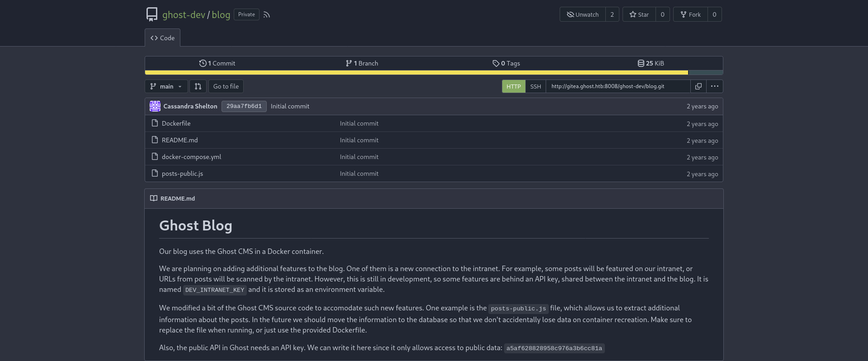Click the 2 years ago timestamp in latest commit row

click(x=702, y=107)
